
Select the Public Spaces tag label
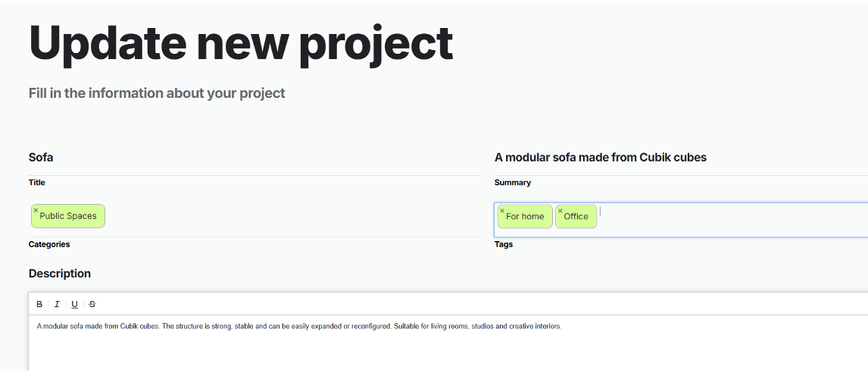coord(69,216)
